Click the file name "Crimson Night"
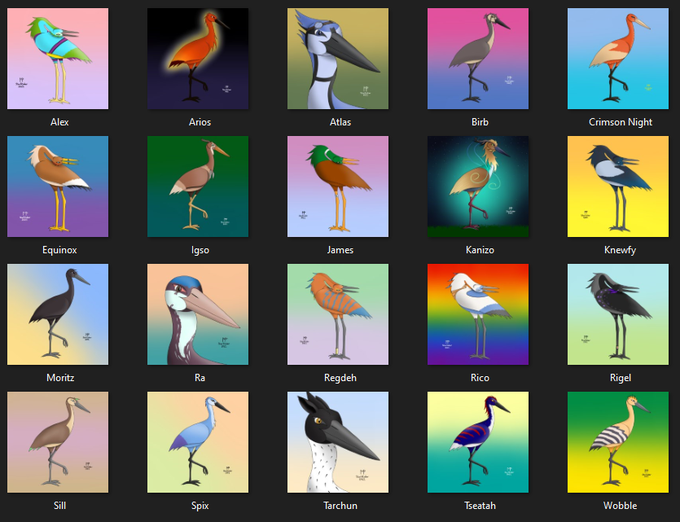Viewport: 680px width, 522px height. (620, 122)
